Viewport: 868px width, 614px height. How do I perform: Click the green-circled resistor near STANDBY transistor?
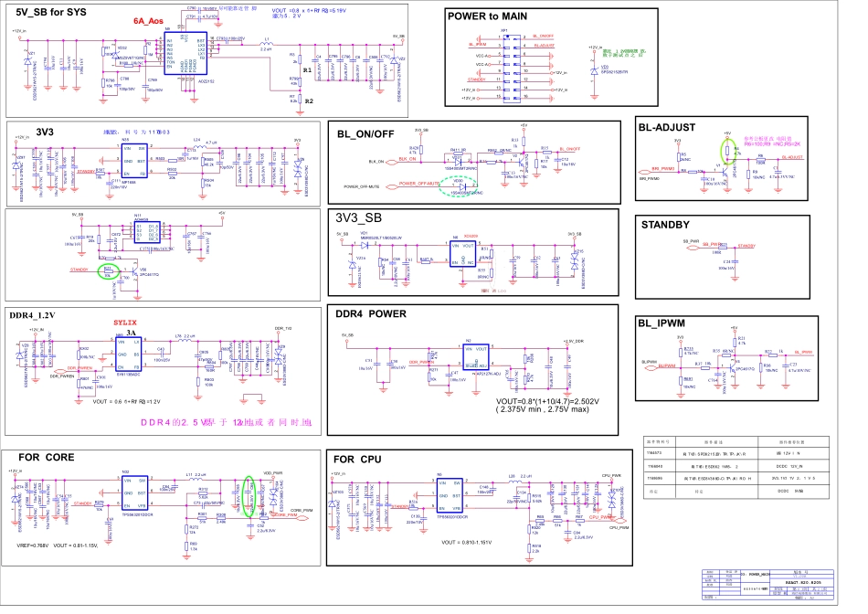click(110, 270)
